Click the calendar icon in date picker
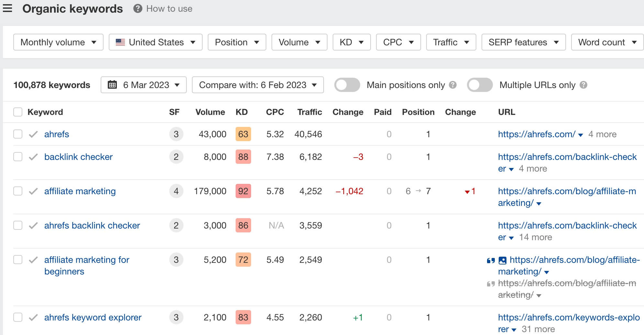 click(112, 85)
